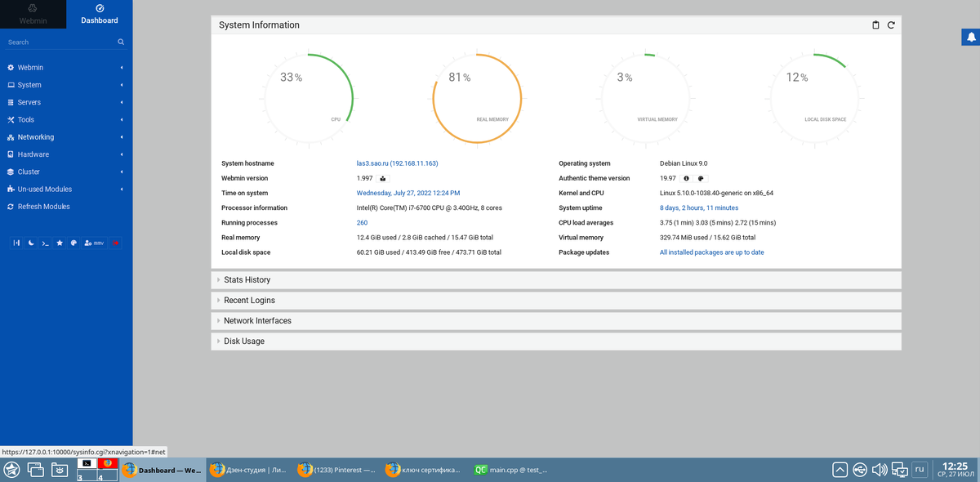Open the clock showing 12:25
The image size is (980, 482).
[955, 470]
